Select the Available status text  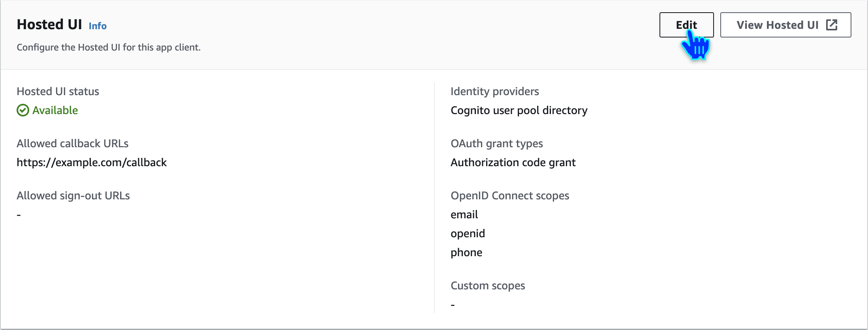(55, 111)
